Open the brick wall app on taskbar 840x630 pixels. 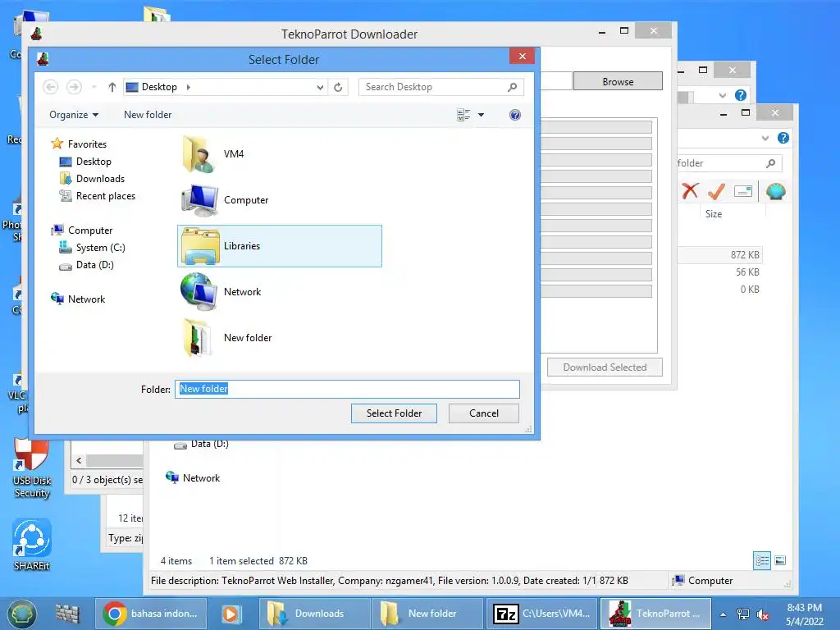67,614
